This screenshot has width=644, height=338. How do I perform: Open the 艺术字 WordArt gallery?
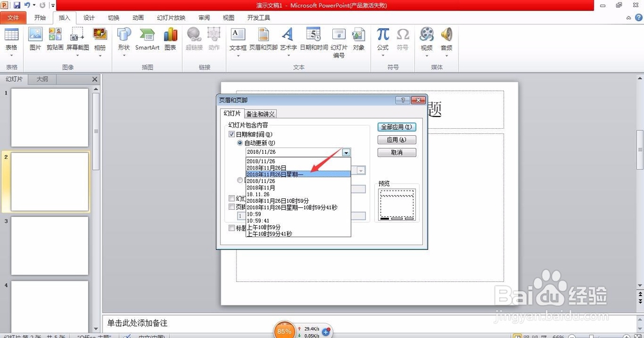pos(289,42)
